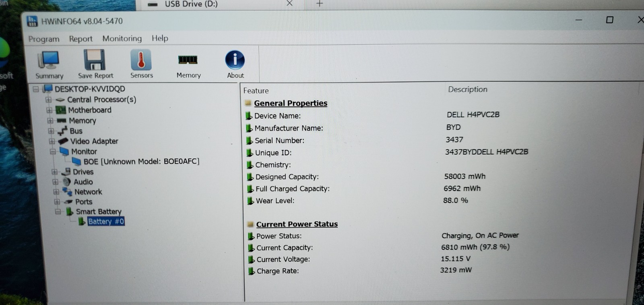This screenshot has height=305, width=644.
Task: Click the DESKTOP-KVVIDQD computer icon
Action: [48, 89]
